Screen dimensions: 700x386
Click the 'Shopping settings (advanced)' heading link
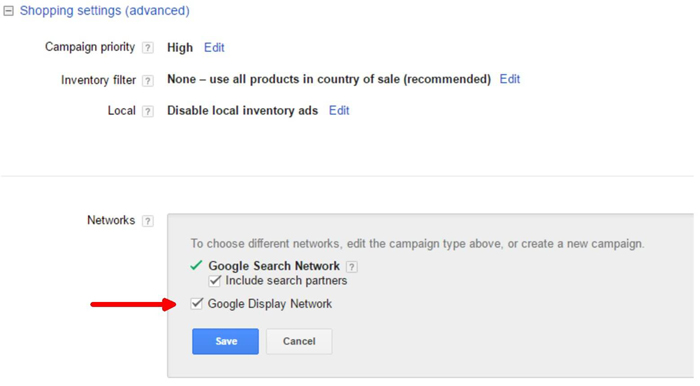pyautogui.click(x=104, y=11)
